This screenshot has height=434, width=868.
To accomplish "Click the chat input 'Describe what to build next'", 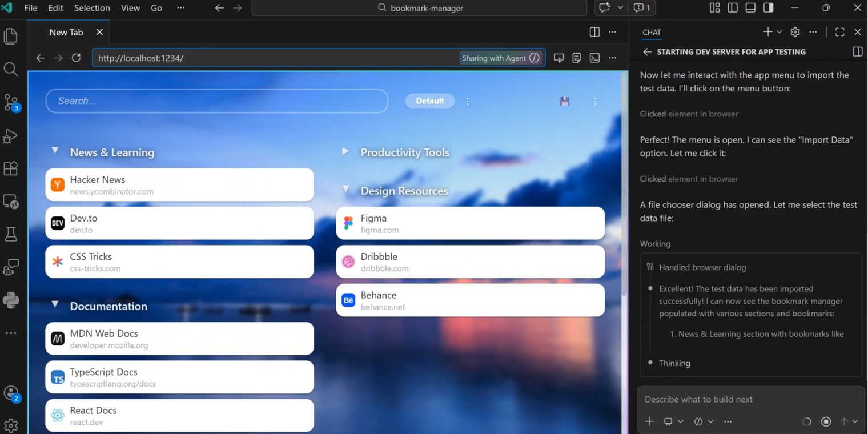I will coord(750,399).
